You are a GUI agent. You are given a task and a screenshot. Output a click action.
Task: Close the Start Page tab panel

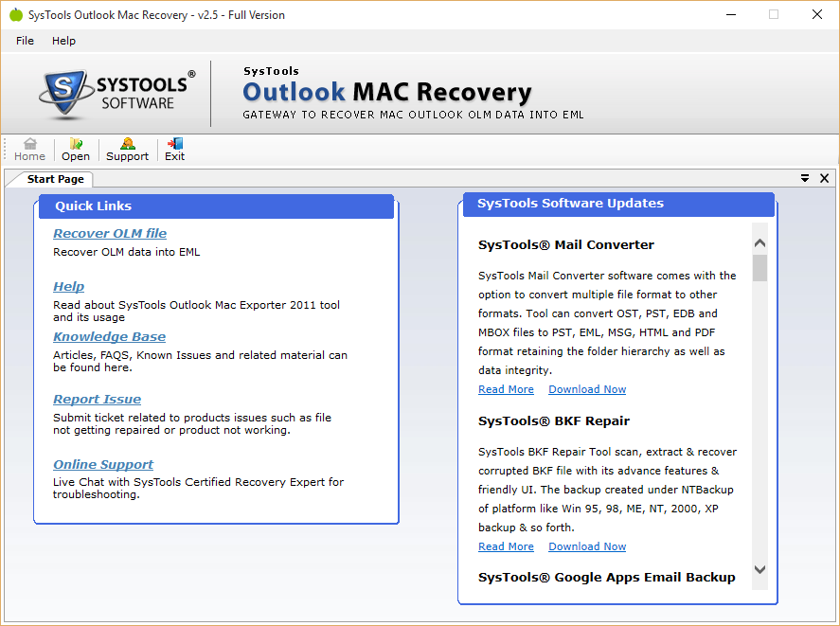825,178
